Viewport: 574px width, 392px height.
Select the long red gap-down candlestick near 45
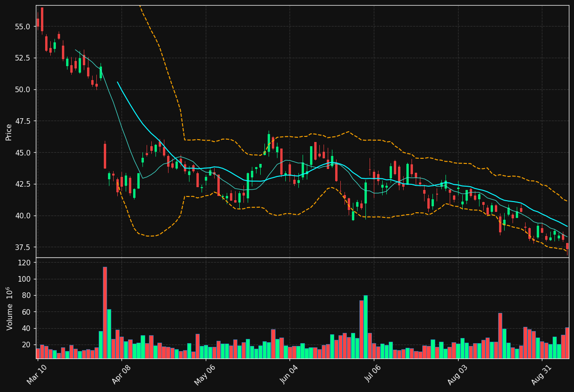pyautogui.click(x=105, y=156)
